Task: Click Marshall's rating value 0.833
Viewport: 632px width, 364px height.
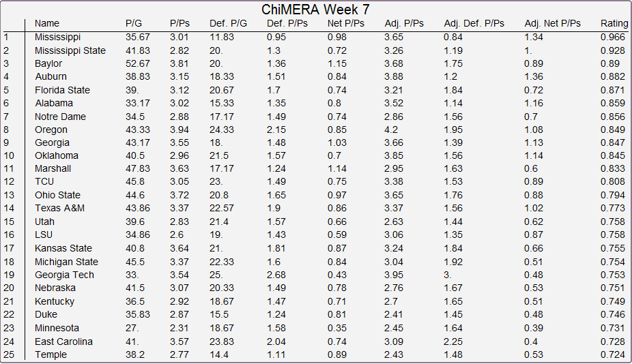Action: click(613, 168)
